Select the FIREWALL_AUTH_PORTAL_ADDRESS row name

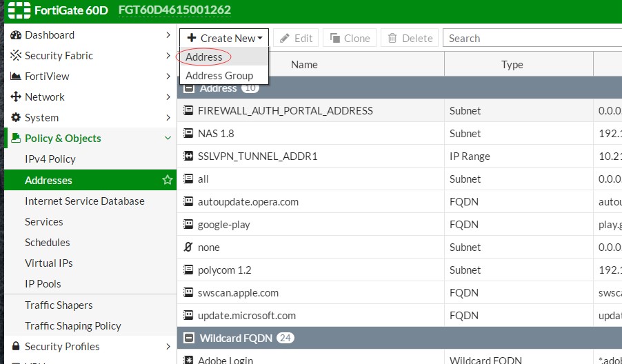(x=285, y=110)
